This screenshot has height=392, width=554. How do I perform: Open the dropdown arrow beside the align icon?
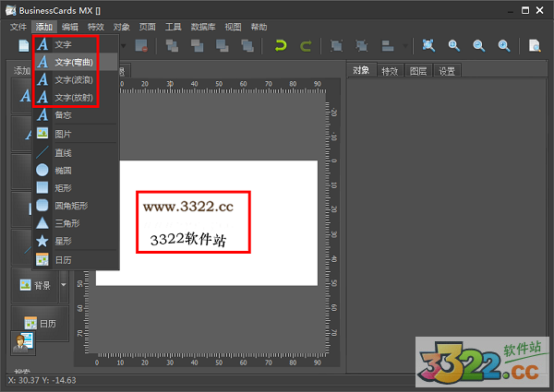tap(405, 46)
